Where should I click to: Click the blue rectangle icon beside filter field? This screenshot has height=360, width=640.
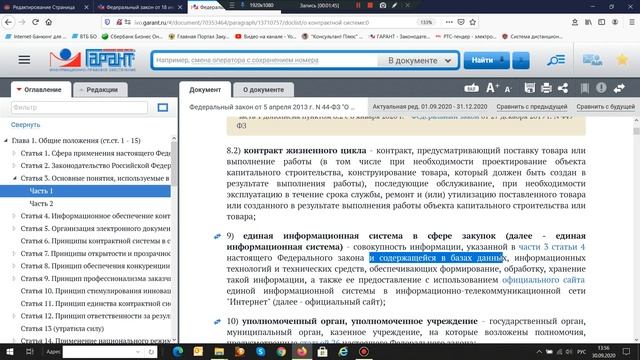click(x=163, y=107)
